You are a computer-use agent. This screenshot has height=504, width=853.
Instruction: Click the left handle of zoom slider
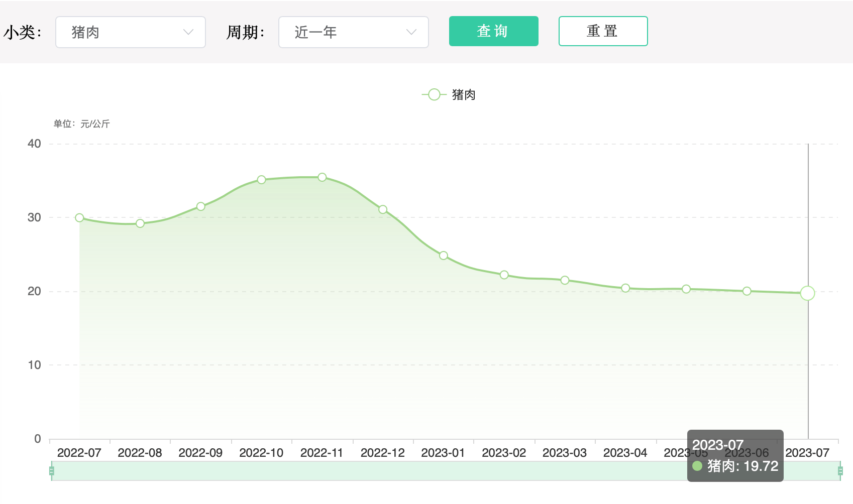pyautogui.click(x=52, y=470)
